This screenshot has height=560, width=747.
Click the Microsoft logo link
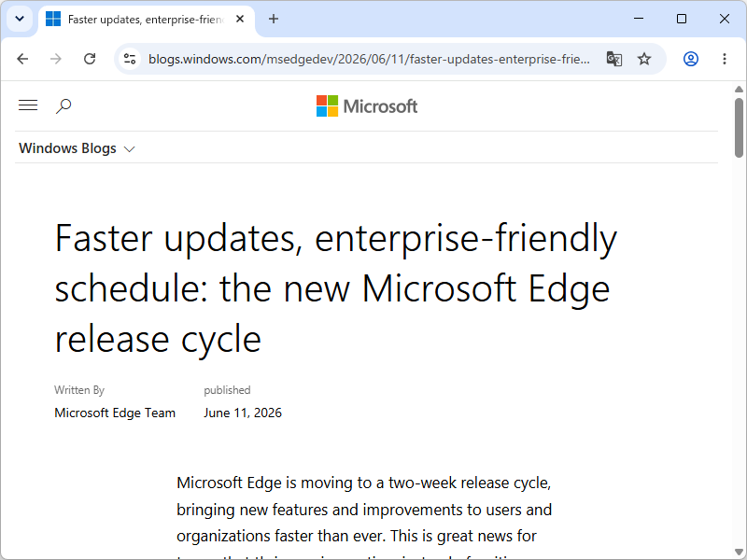[x=367, y=105]
